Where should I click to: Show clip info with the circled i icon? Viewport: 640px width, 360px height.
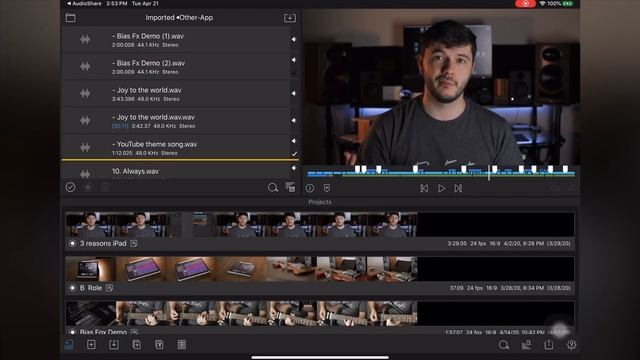(310, 188)
